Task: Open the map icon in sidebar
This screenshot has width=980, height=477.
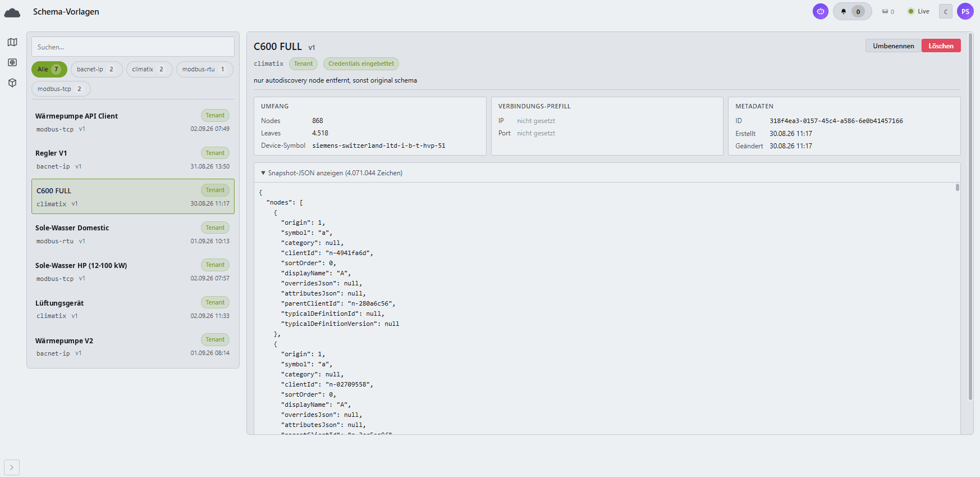Action: point(12,42)
